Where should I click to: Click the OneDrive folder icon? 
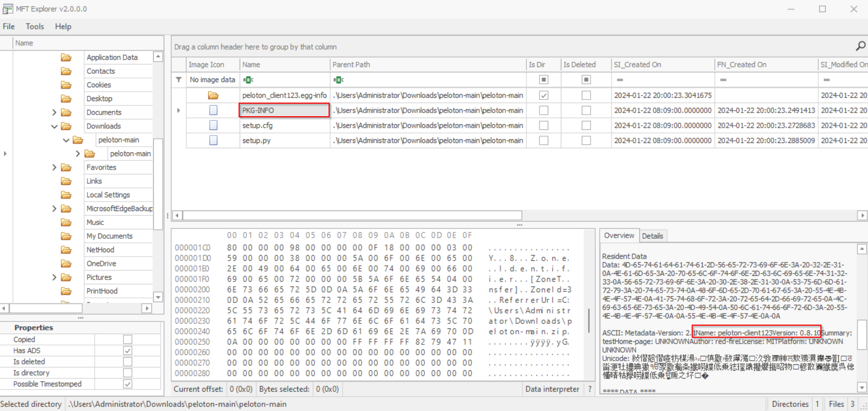point(66,263)
